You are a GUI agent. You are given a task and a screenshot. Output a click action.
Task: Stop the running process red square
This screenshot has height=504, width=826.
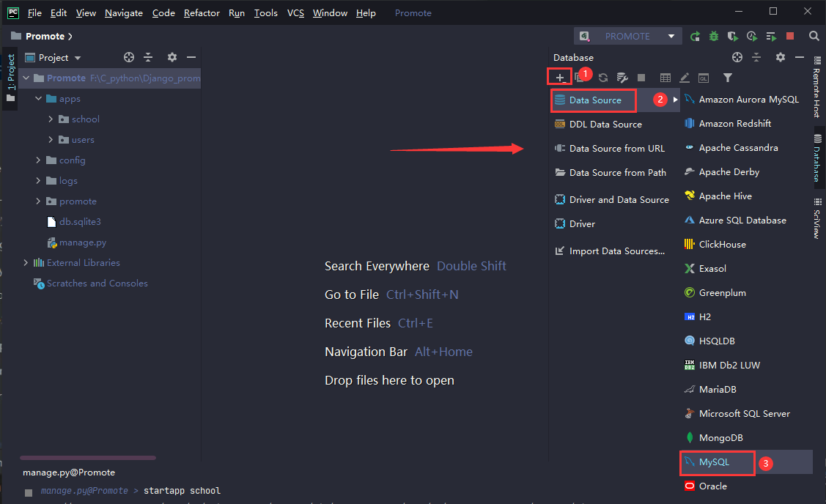point(790,36)
